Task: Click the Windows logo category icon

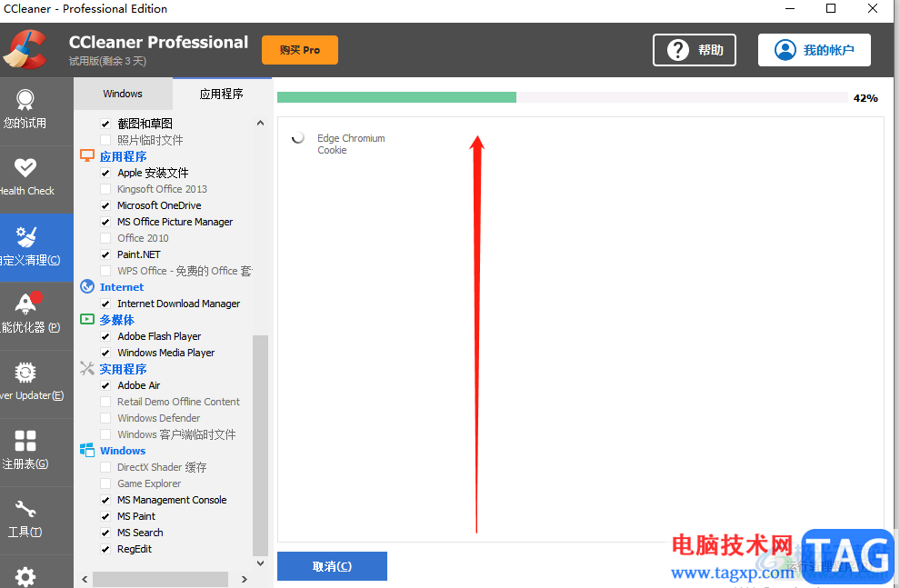Action: tap(87, 450)
